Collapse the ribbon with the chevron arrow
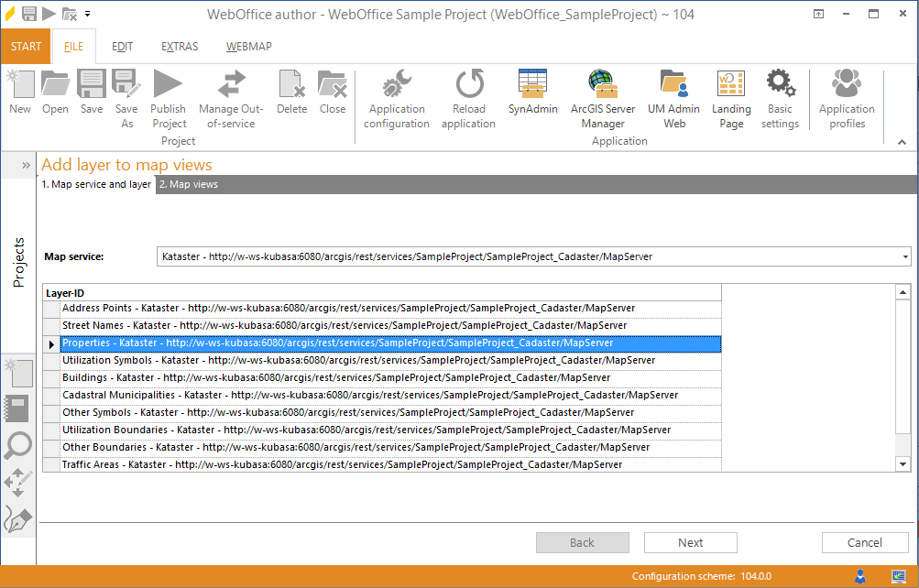 pyautogui.click(x=902, y=142)
